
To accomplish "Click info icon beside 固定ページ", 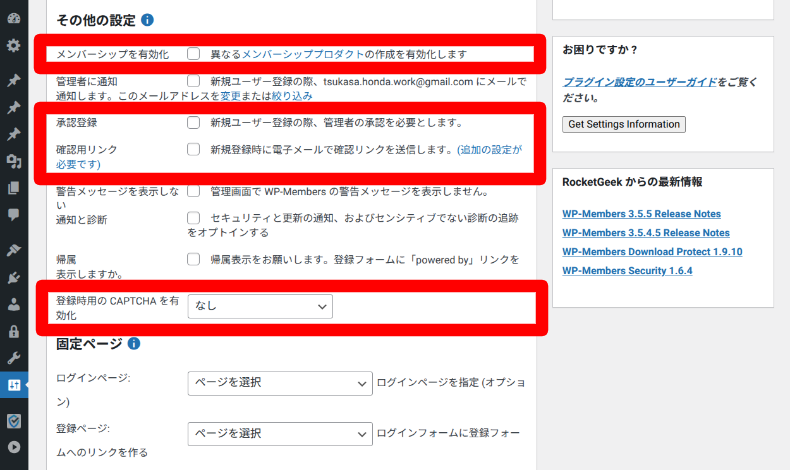I will point(134,344).
